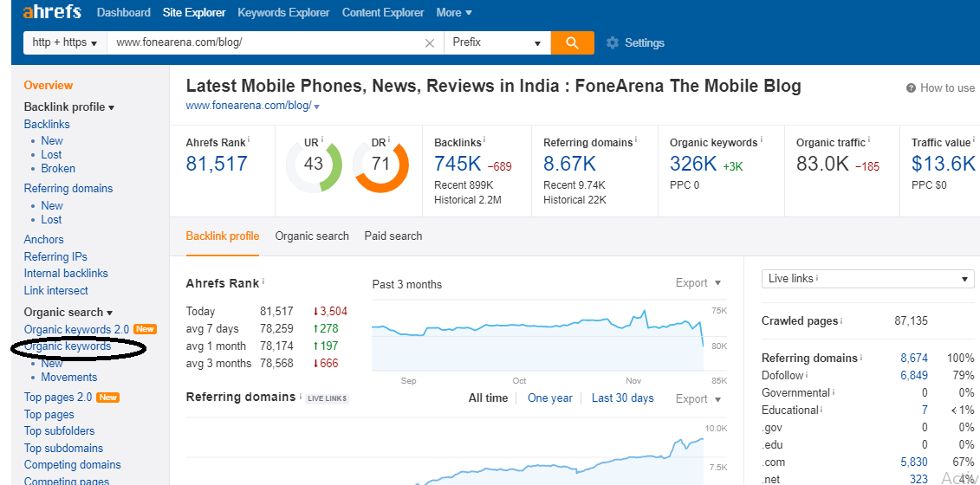Screen dimensions: 980x485
Task: Click the 6,849 Dofollow count
Action: (914, 376)
